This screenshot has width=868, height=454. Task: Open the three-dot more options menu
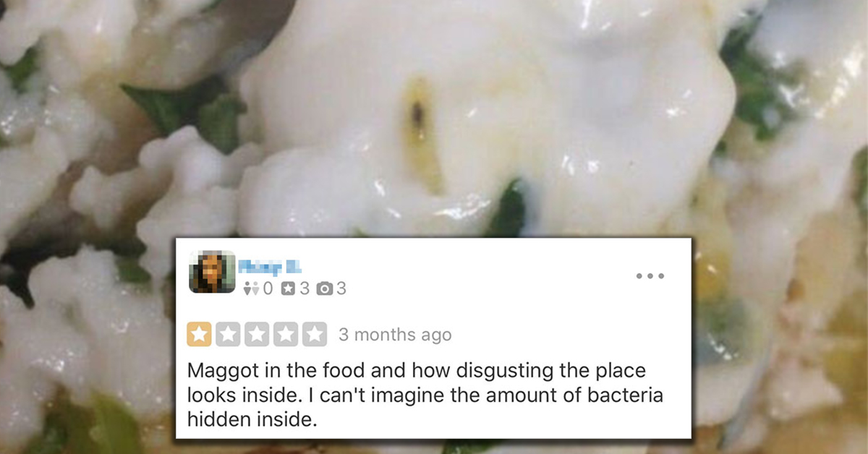(650, 276)
